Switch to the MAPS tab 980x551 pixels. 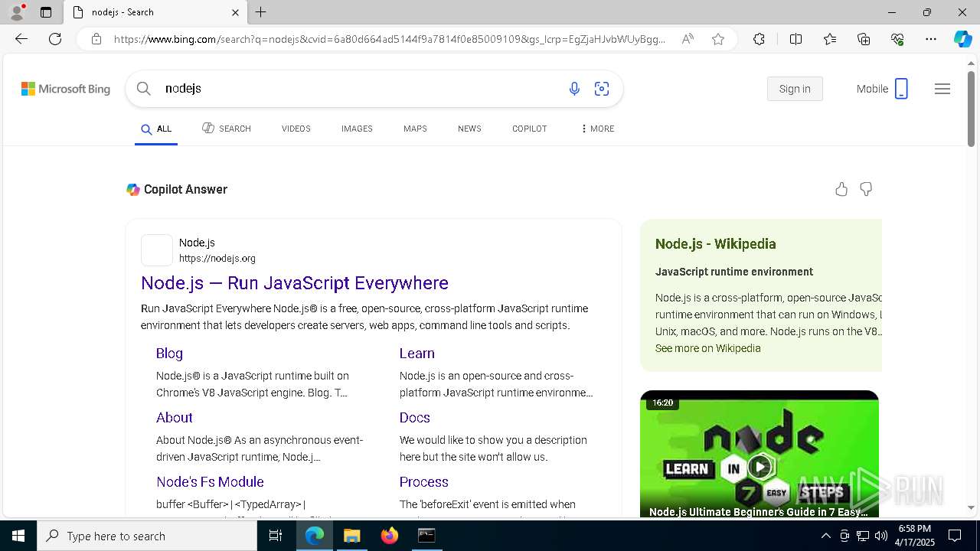pos(415,129)
